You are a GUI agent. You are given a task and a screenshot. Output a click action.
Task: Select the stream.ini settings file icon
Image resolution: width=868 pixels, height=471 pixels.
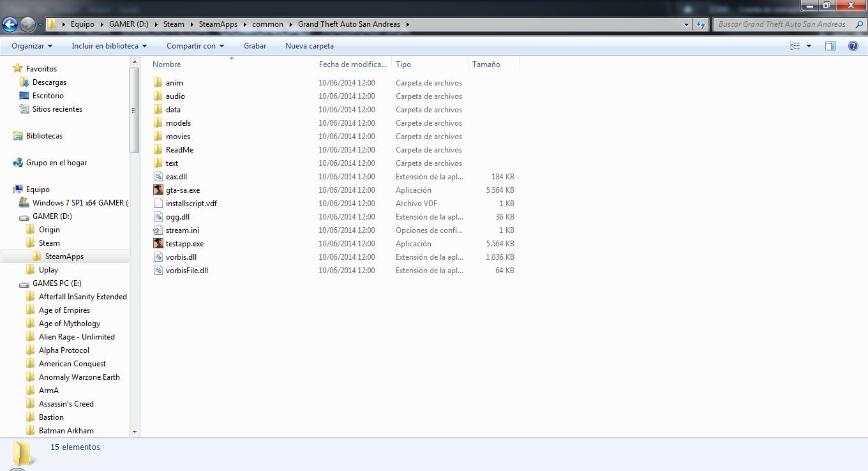pos(158,230)
